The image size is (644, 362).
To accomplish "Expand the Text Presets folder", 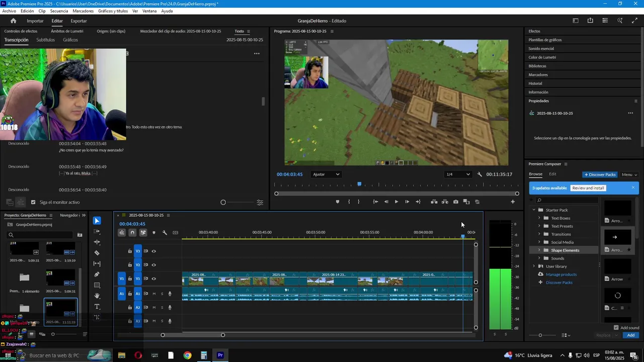I will (x=539, y=226).
